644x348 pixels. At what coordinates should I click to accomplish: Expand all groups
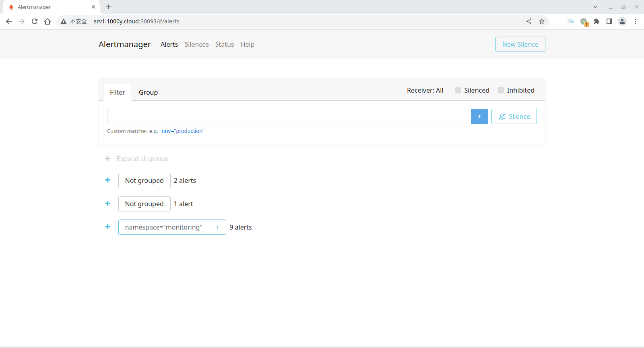(136, 159)
